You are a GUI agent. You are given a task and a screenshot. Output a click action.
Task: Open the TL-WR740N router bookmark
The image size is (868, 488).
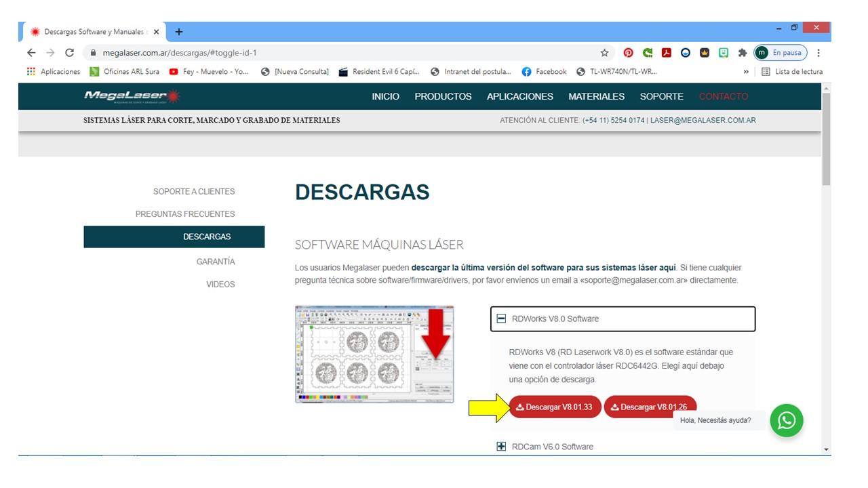click(x=616, y=72)
